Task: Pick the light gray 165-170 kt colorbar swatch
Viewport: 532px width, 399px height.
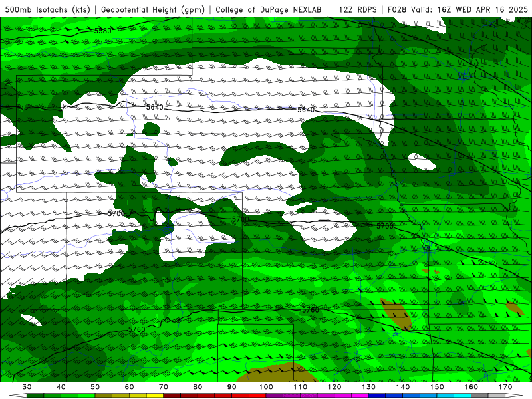Action: pyautogui.click(x=497, y=396)
